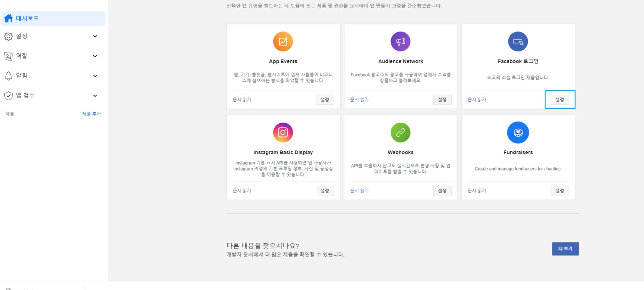Click the Fundraisers description 'Create and manage fundraisers'
Image resolution: width=644 pixels, height=290 pixels.
518,169
